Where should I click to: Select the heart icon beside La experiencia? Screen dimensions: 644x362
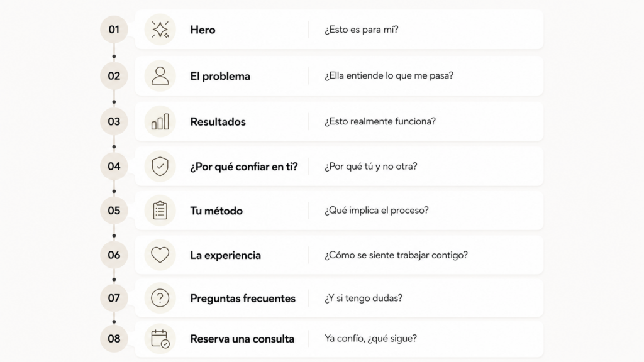coord(160,255)
